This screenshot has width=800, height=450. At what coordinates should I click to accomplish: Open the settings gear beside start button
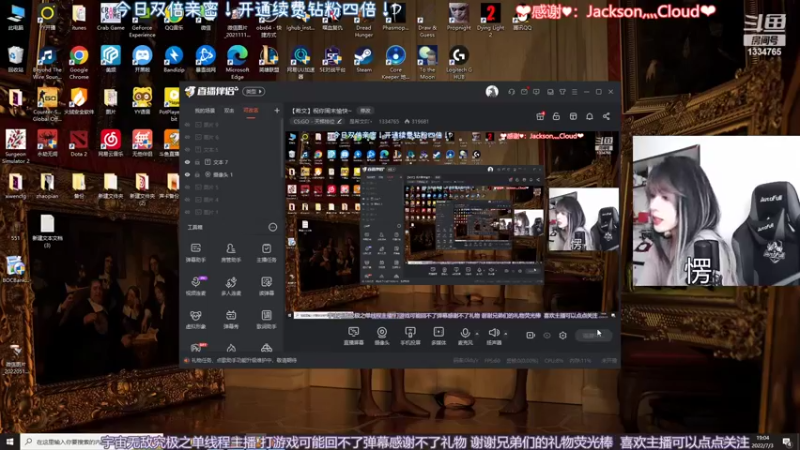[x=563, y=335]
